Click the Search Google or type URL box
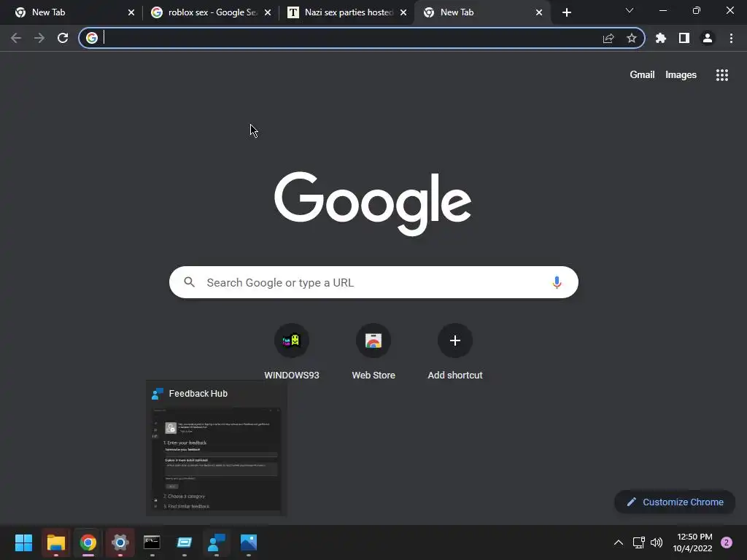 click(373, 282)
